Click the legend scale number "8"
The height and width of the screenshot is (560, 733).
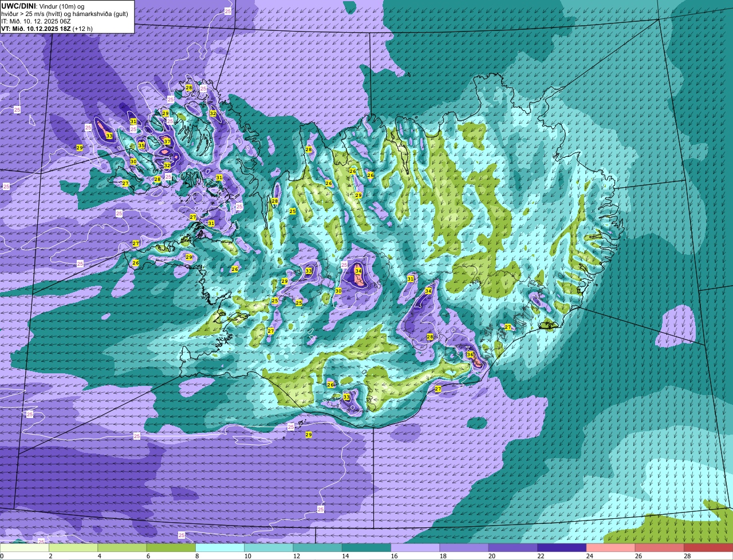coord(196,556)
